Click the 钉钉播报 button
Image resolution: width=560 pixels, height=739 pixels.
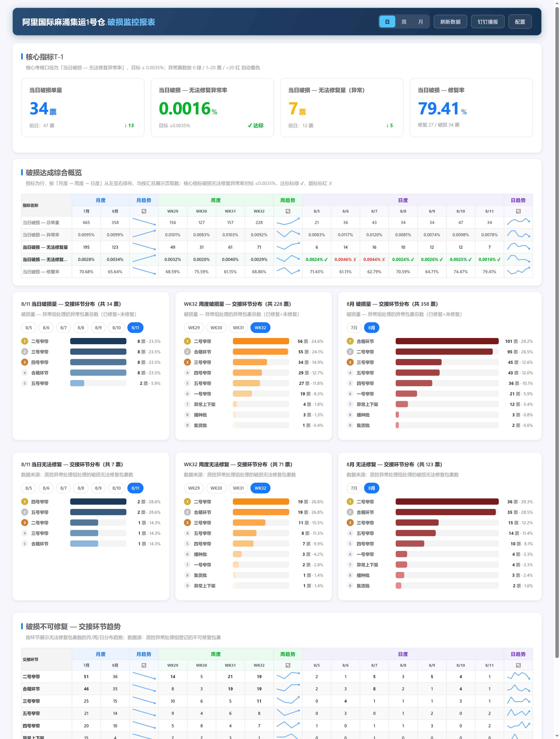coord(487,22)
